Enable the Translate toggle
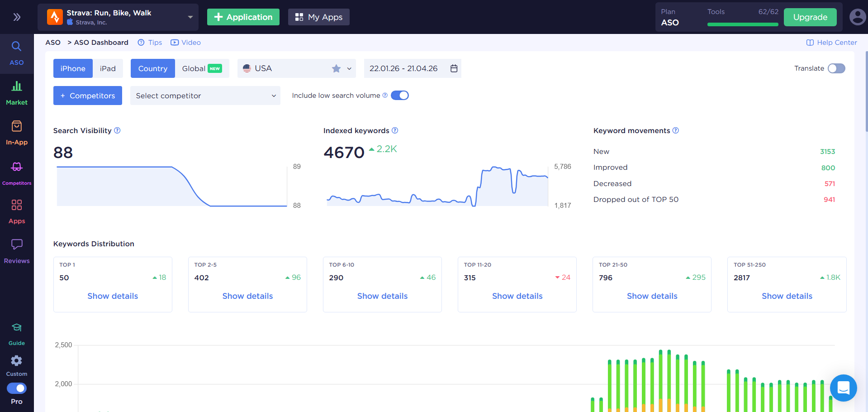 point(836,68)
